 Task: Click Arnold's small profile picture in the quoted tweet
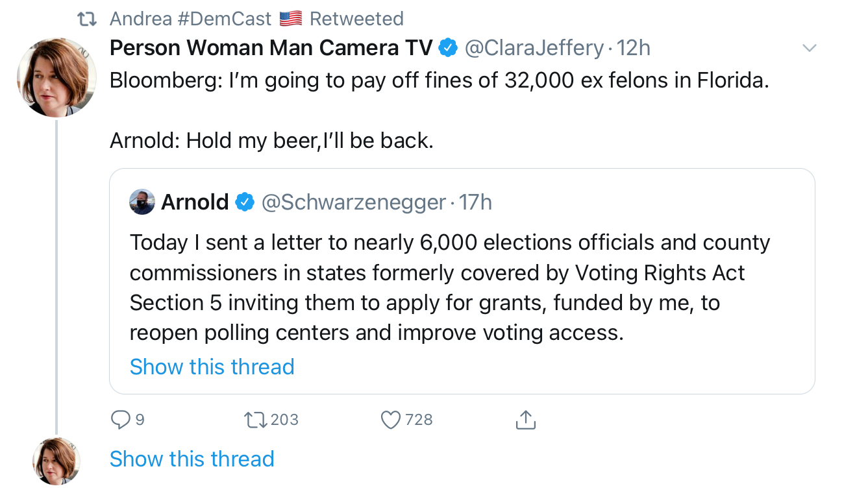pyautogui.click(x=142, y=202)
